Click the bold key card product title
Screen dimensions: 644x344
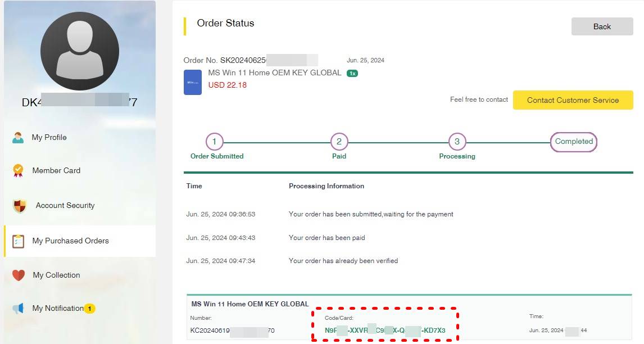[x=250, y=304]
